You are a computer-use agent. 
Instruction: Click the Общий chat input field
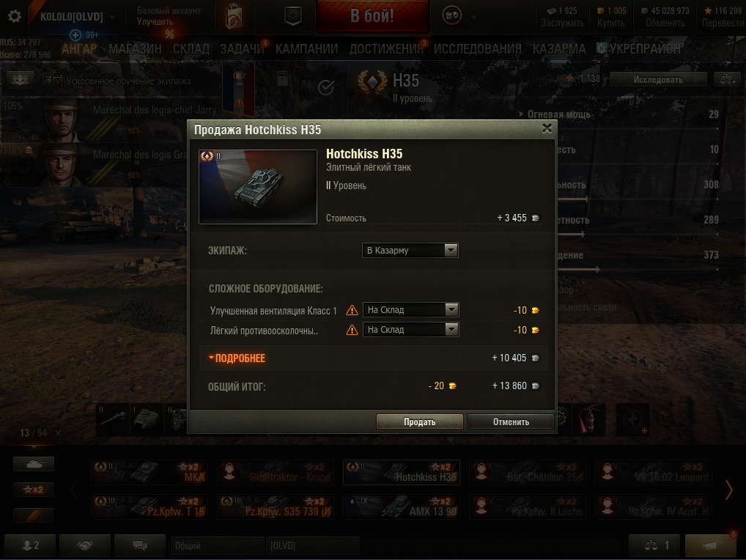coord(217,545)
